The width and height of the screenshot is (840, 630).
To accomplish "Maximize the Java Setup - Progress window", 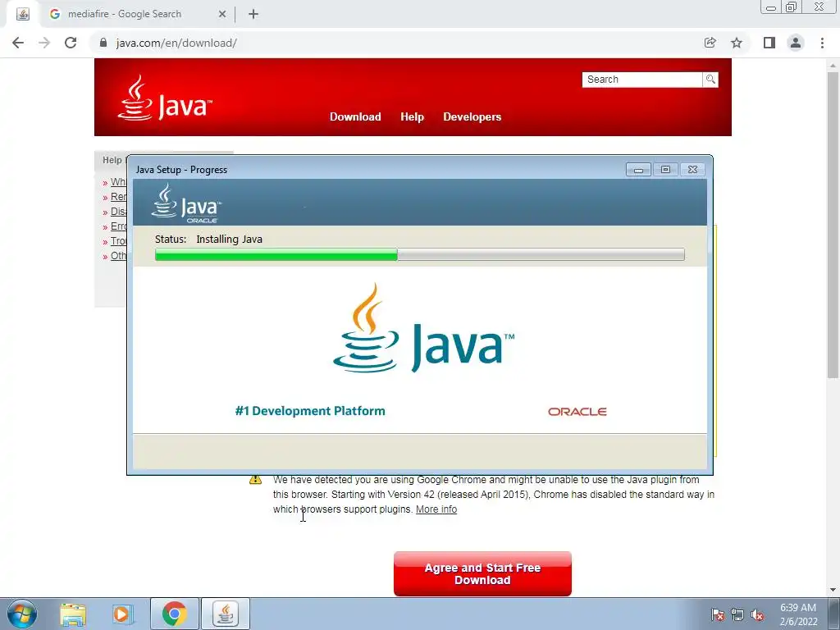I will point(665,169).
